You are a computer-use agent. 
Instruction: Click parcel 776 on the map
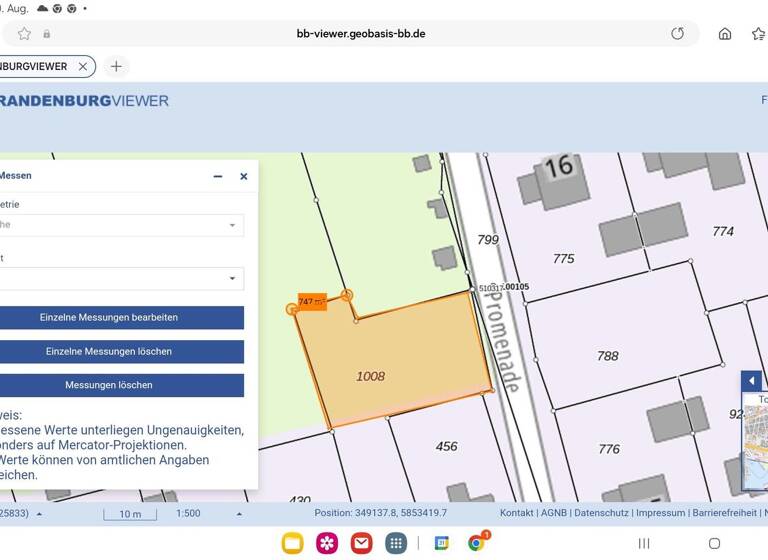(609, 449)
